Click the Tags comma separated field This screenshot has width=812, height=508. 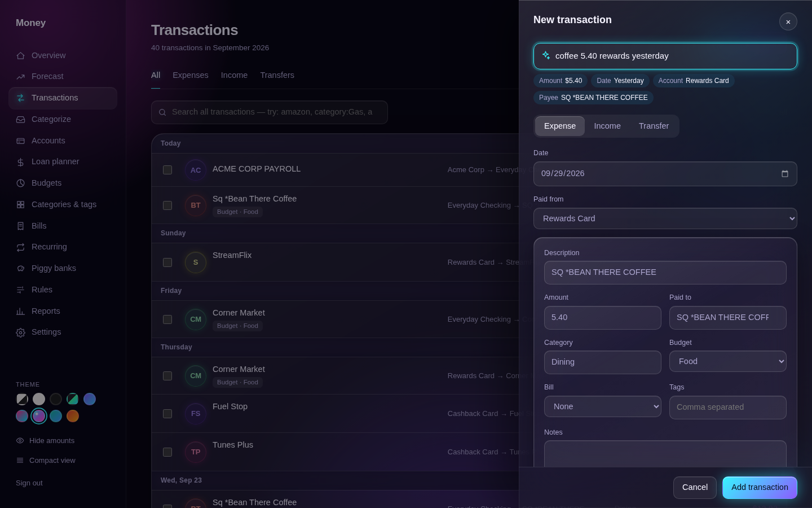point(728,408)
